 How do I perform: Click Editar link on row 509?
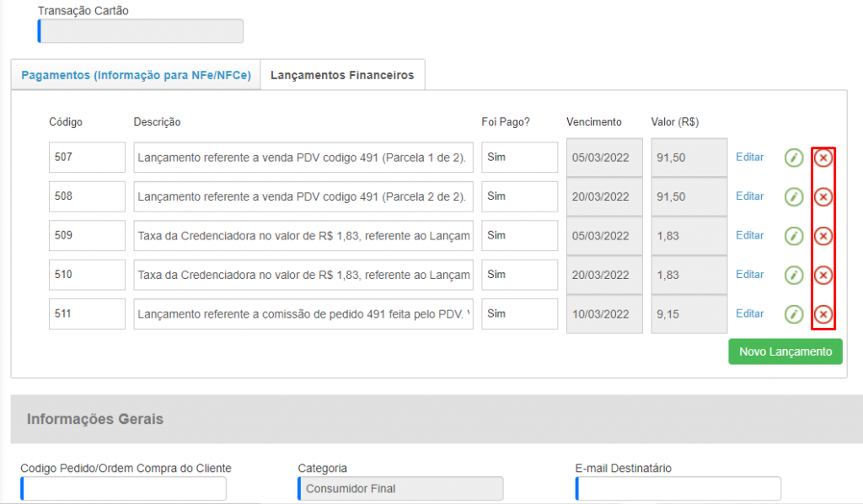[749, 235]
